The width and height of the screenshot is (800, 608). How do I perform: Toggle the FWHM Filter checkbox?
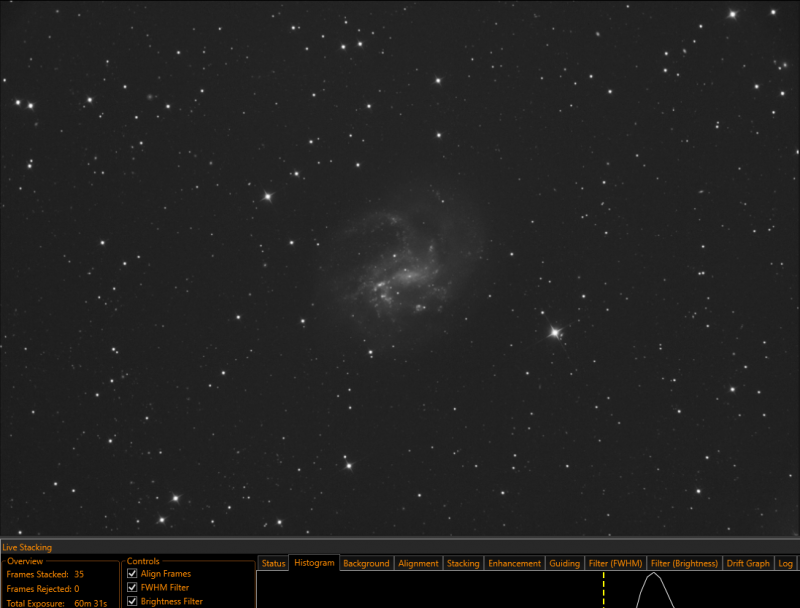coord(132,587)
